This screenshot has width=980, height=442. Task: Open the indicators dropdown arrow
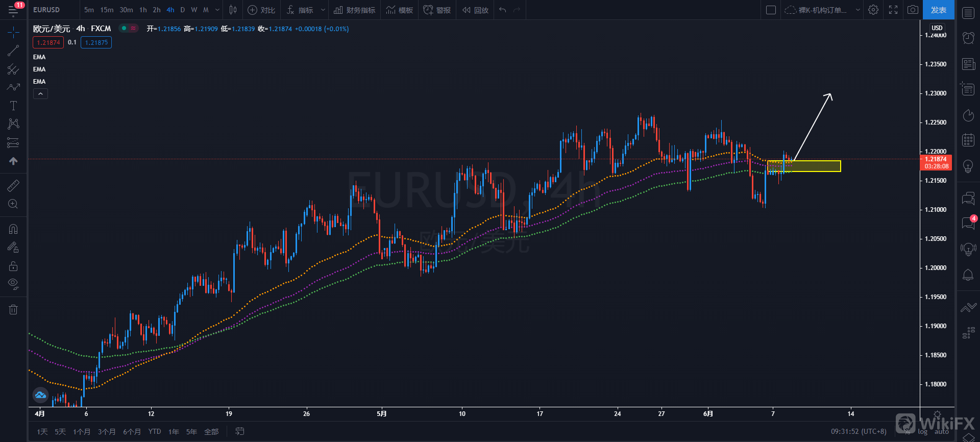(323, 10)
